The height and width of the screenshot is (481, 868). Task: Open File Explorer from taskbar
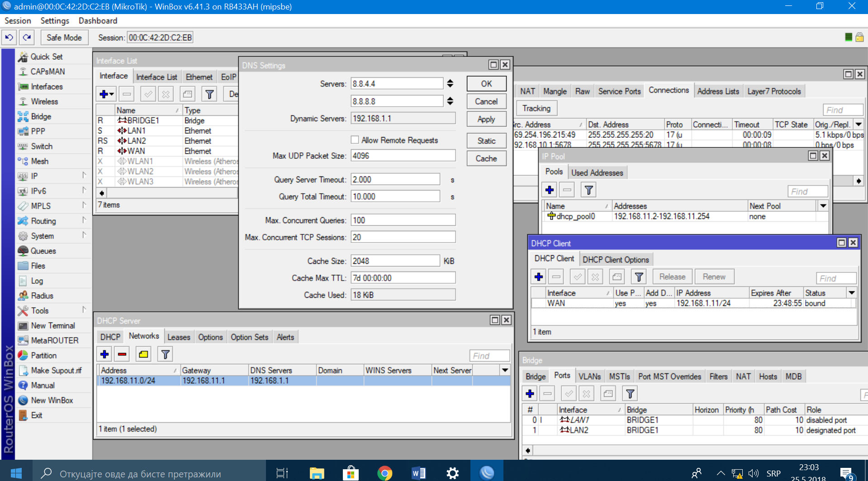pyautogui.click(x=317, y=473)
